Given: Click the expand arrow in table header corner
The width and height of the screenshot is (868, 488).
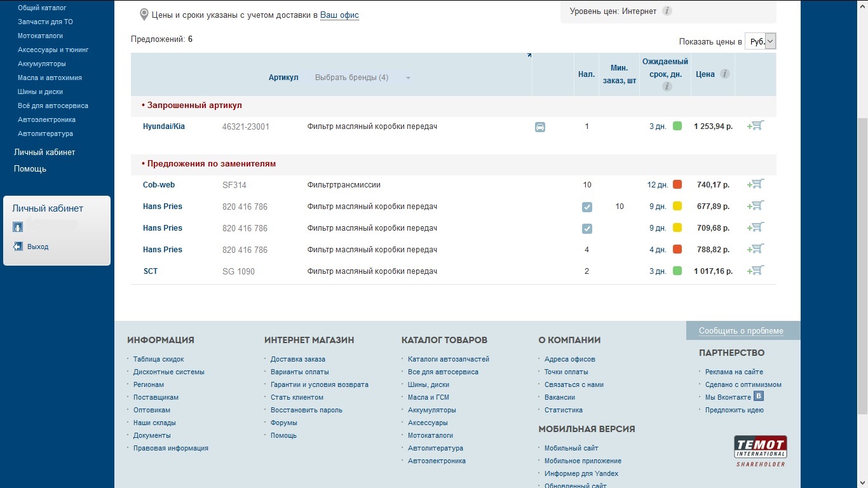Looking at the screenshot, I should coord(529,56).
